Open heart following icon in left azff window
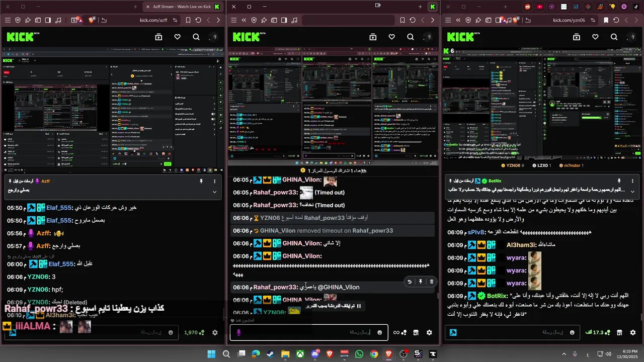 point(177,37)
